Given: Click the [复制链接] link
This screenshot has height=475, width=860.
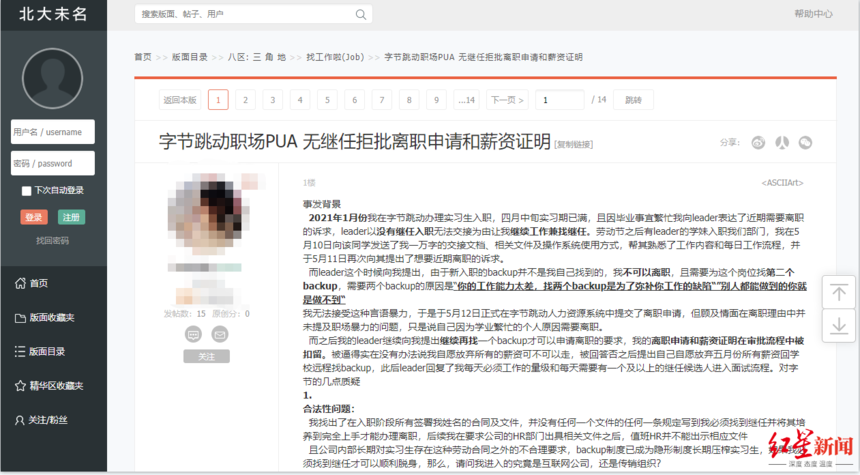Looking at the screenshot, I should tap(574, 144).
